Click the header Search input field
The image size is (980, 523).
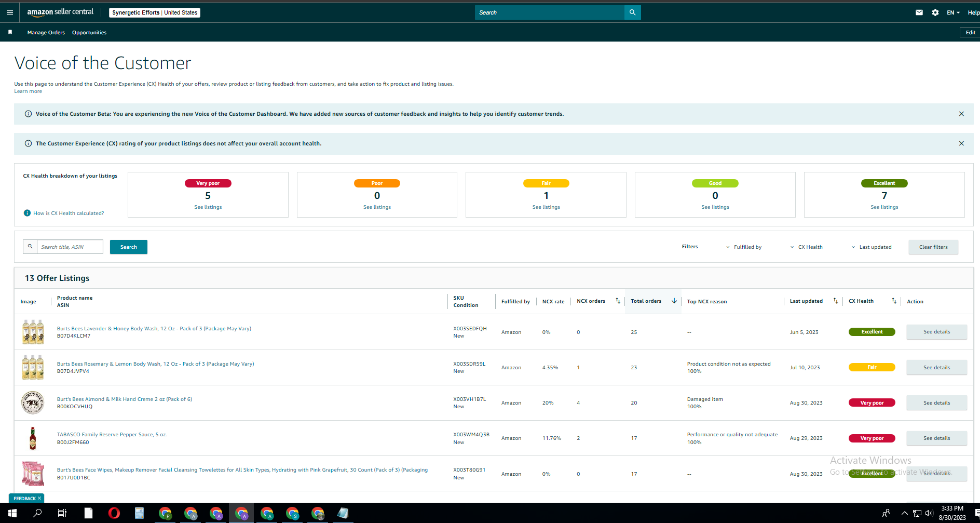550,12
